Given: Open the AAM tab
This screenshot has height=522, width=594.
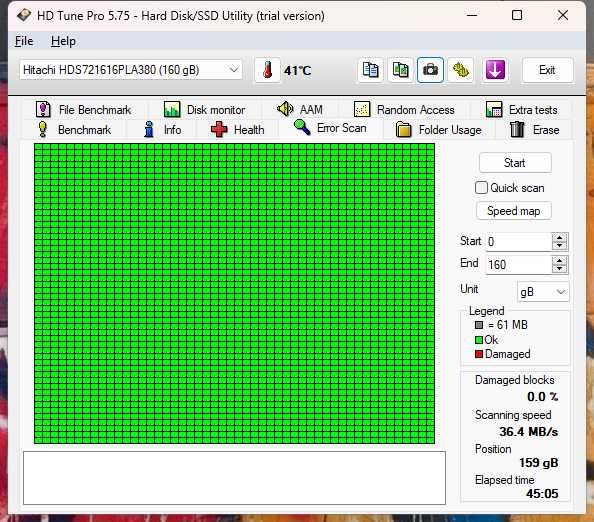Looking at the screenshot, I should point(300,109).
